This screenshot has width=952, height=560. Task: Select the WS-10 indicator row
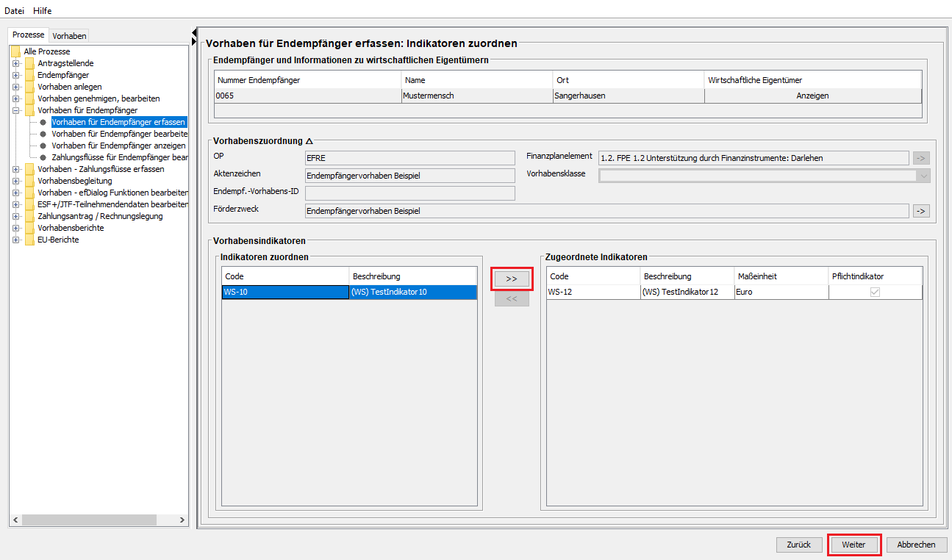[x=350, y=292]
